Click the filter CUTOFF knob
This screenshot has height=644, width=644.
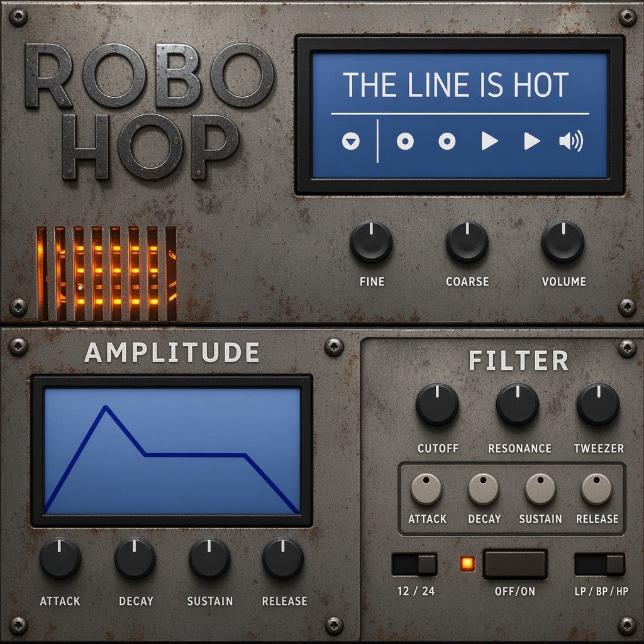point(437,404)
